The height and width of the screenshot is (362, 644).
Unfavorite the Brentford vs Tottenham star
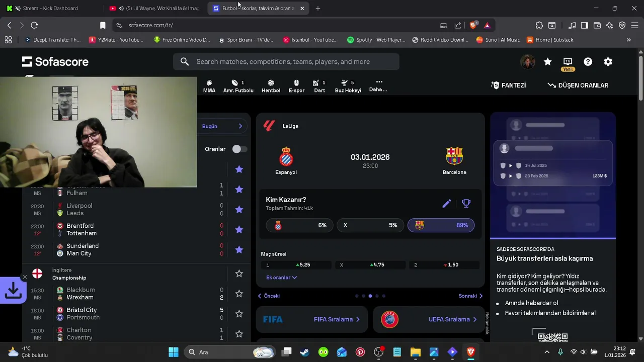tap(239, 230)
